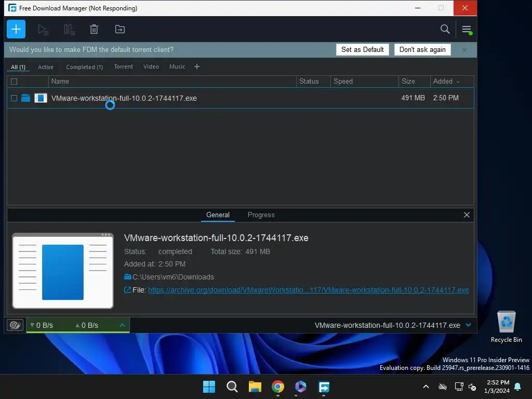Sort by the Status column header
Viewport: 532px width, 399px height.
[x=313, y=82]
